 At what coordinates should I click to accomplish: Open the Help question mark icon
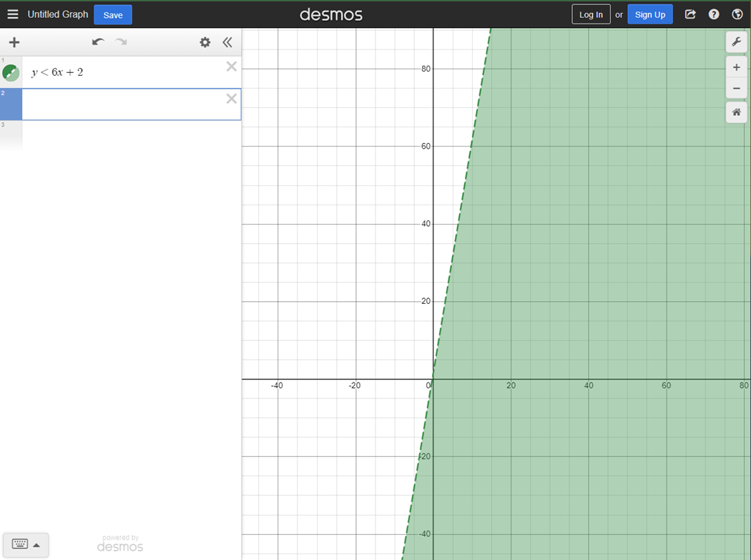tap(714, 14)
